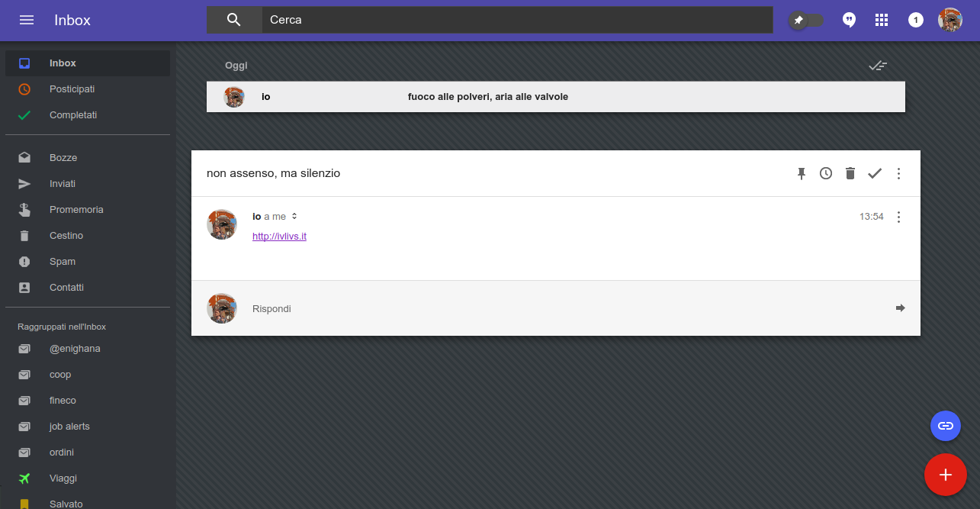Open notifications badge showing 1

pos(916,20)
